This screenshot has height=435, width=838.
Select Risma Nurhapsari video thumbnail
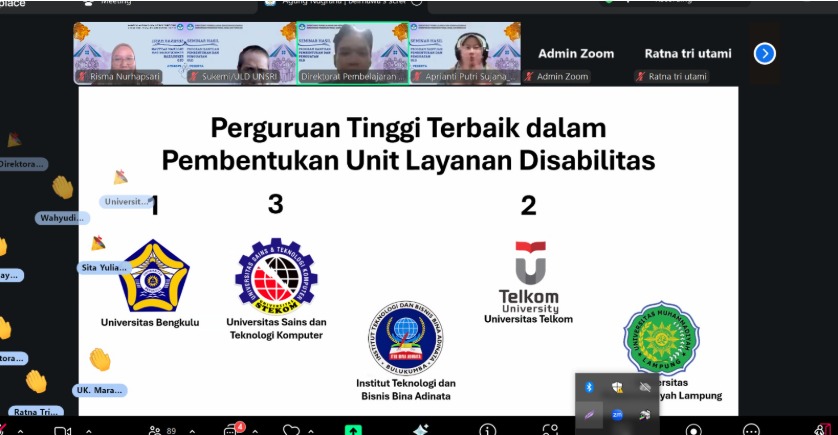pos(129,53)
